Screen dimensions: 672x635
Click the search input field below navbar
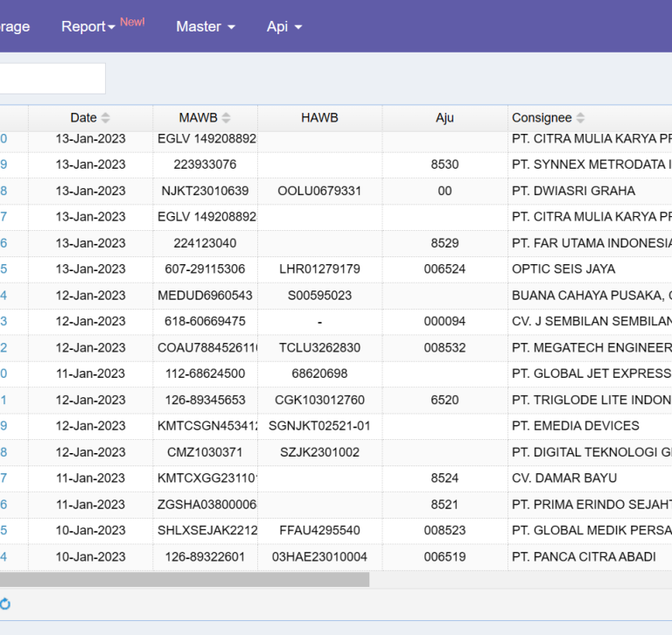(x=52, y=79)
